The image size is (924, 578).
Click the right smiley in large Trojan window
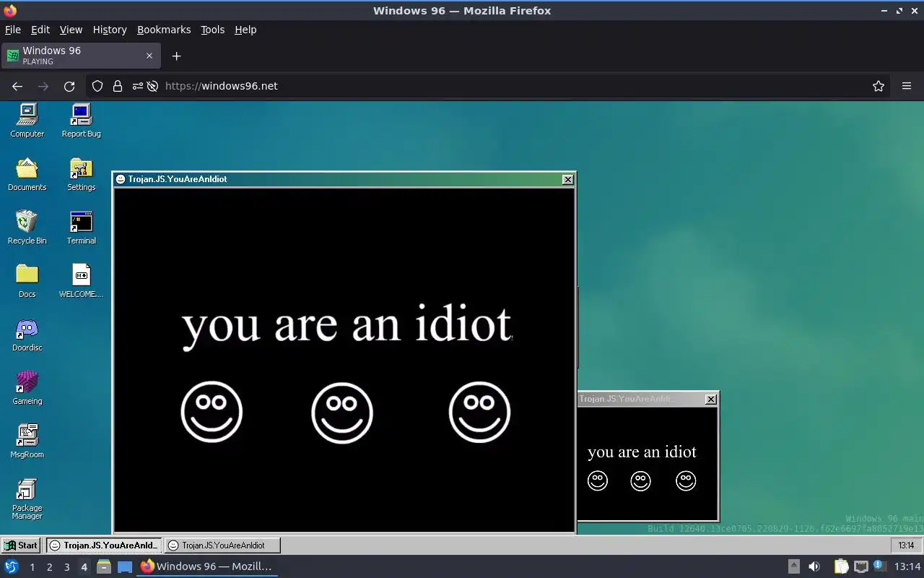[x=479, y=412]
